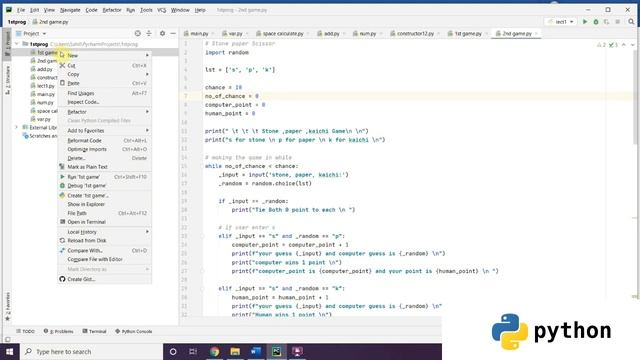Choose Delete... from context menu

pyautogui.click(x=105, y=158)
